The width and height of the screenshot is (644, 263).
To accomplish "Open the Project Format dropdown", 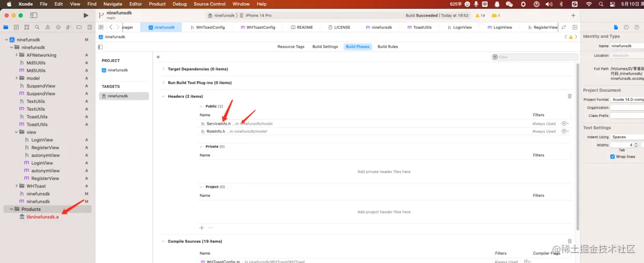I will (x=627, y=99).
